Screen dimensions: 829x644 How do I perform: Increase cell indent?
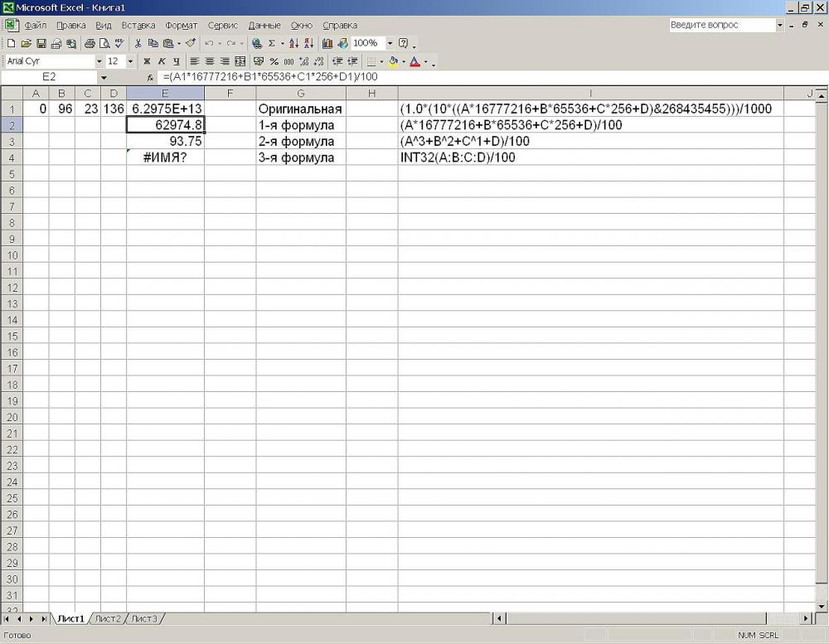[x=352, y=61]
